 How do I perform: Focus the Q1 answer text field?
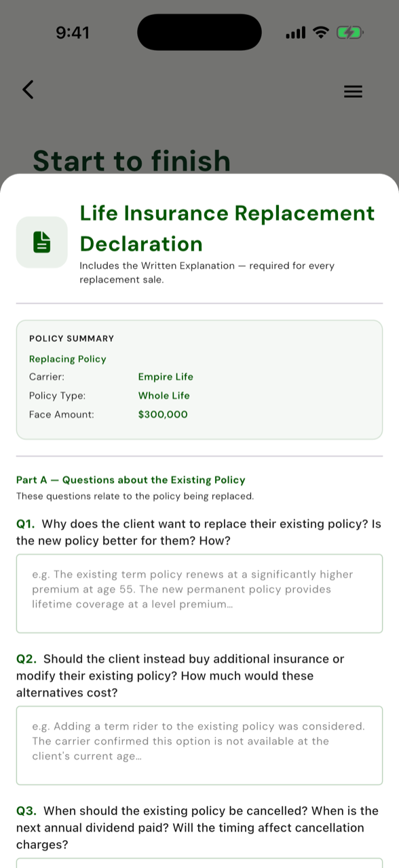click(x=199, y=594)
